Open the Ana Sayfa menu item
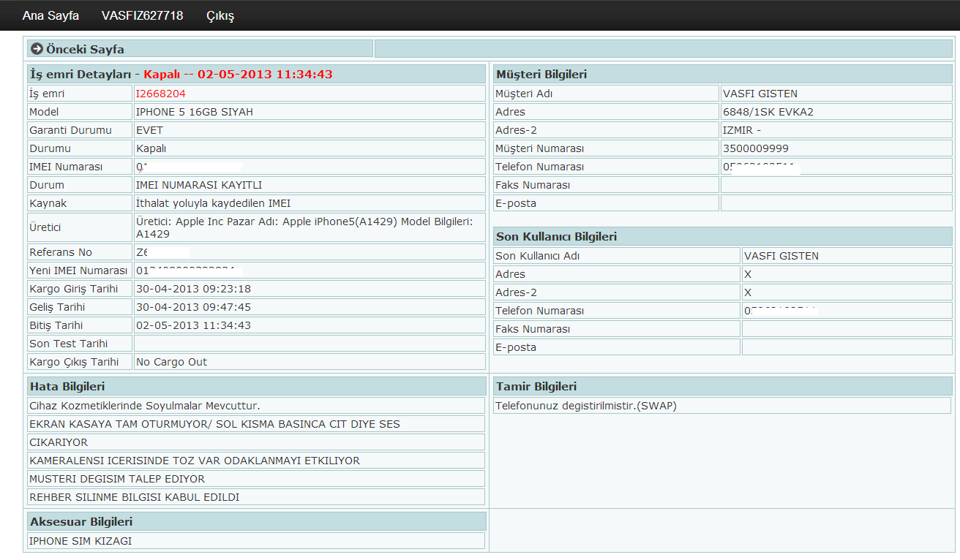The image size is (960, 560). coord(50,15)
